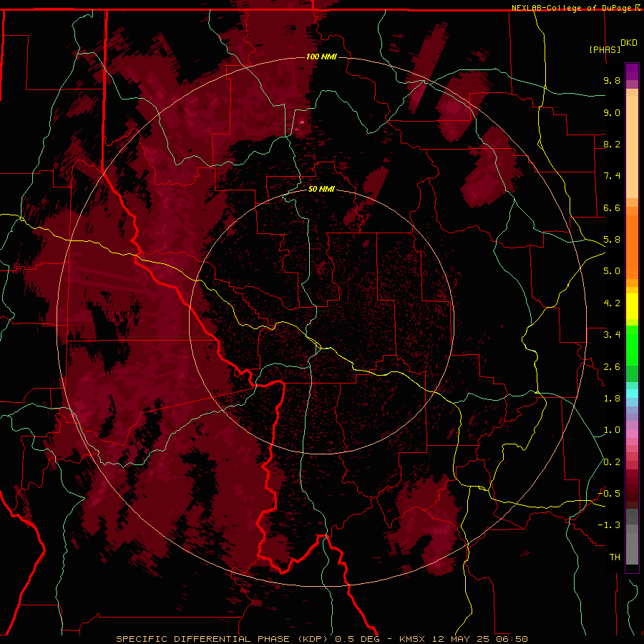Click the 8.2 scale value
This screenshot has height=644, width=644.
pos(612,144)
